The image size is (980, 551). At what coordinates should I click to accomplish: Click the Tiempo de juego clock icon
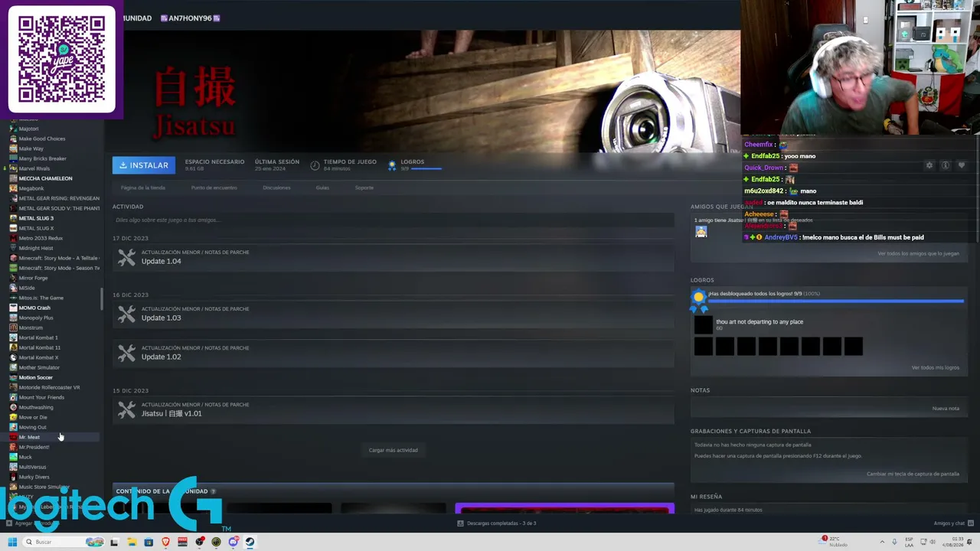[315, 165]
